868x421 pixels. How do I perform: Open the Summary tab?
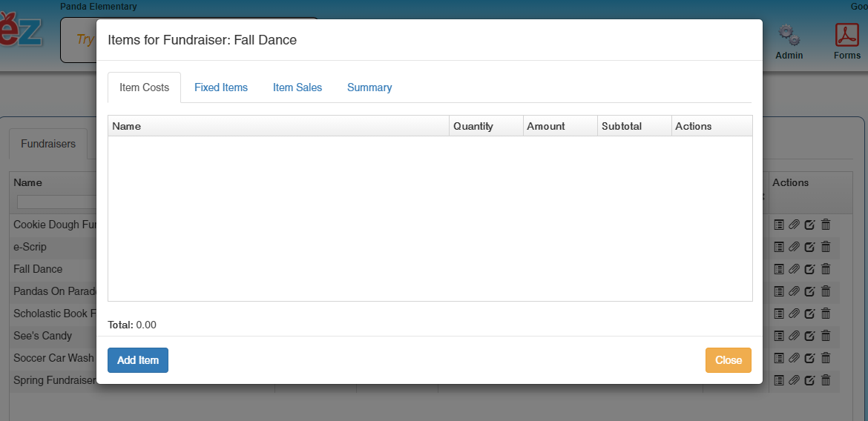tap(369, 87)
